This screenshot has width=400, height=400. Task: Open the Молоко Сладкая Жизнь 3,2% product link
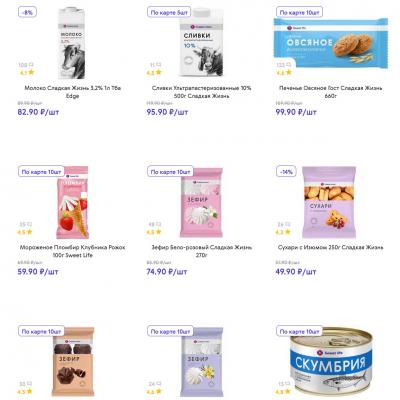click(73, 92)
